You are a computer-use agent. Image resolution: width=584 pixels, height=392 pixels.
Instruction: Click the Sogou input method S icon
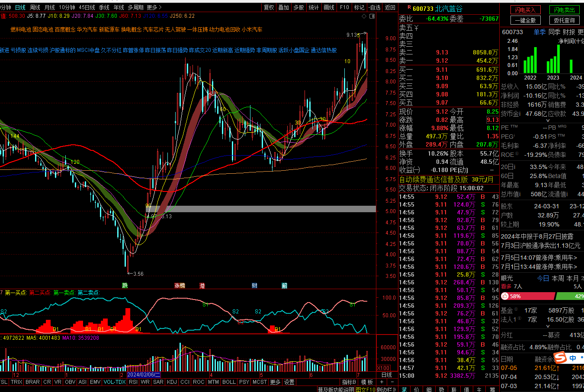tap(561, 358)
